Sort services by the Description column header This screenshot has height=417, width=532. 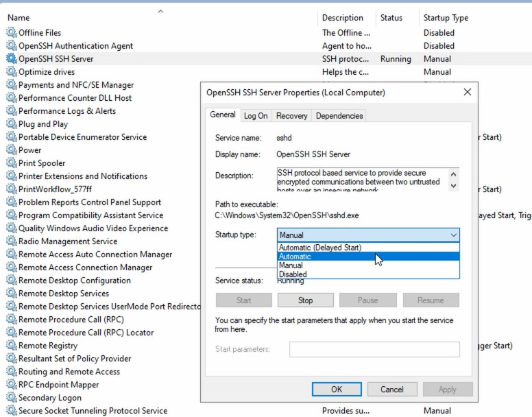click(x=347, y=18)
